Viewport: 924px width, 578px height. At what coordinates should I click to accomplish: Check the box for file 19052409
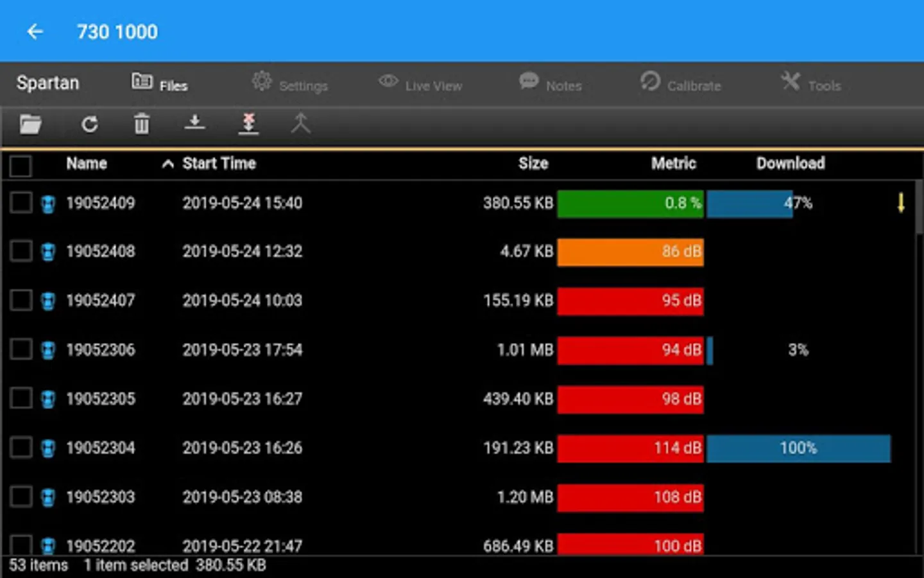tap(21, 203)
